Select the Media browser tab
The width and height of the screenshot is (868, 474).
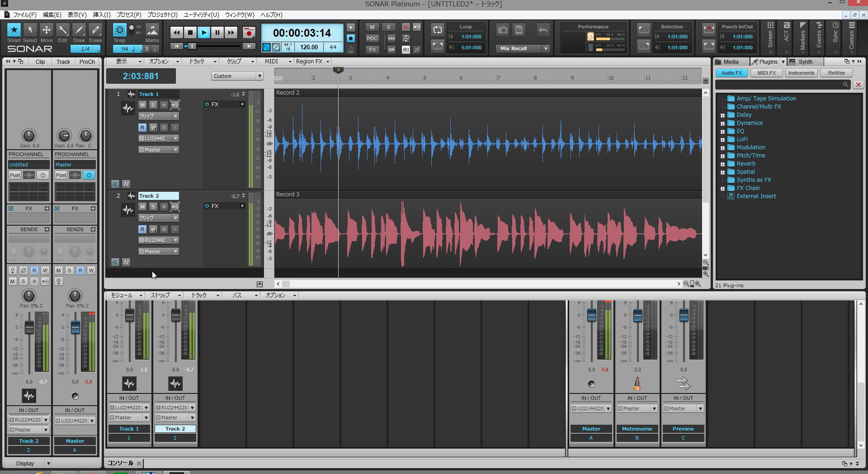click(731, 62)
